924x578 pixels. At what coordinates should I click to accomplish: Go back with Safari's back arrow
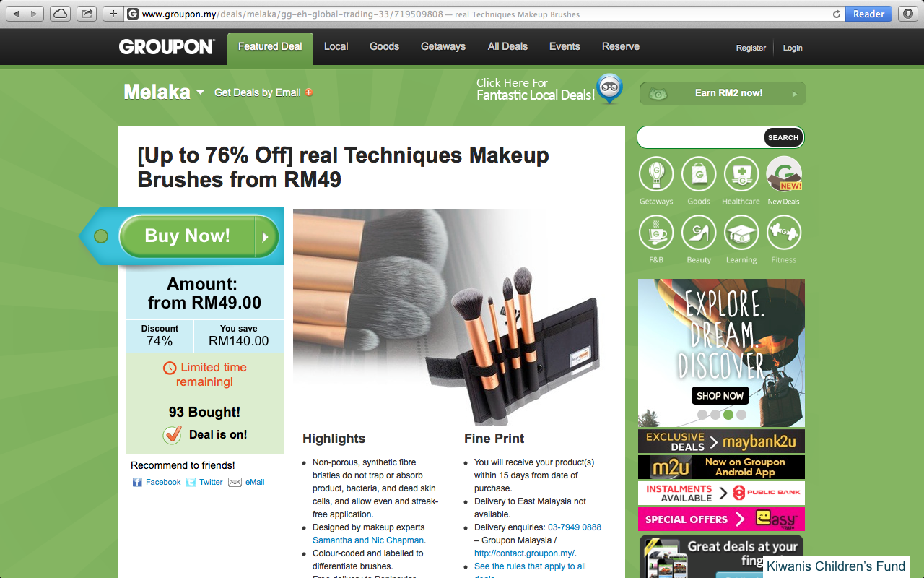pyautogui.click(x=16, y=14)
